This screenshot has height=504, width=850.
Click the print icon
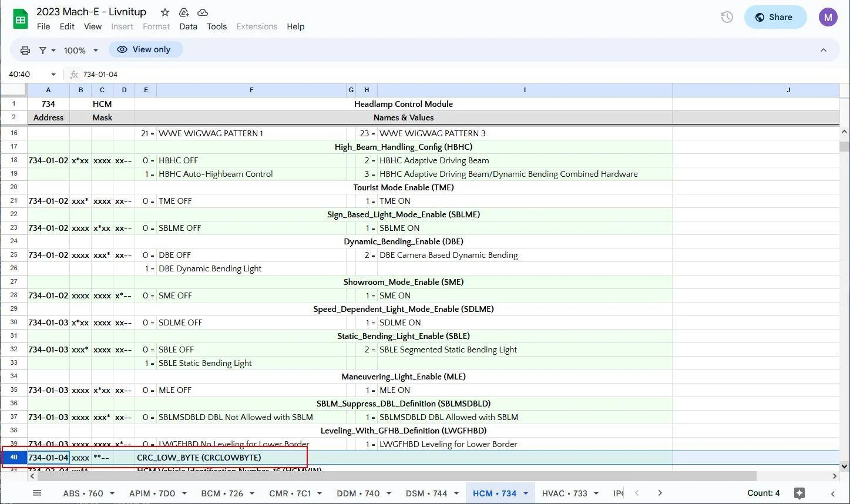coord(25,51)
